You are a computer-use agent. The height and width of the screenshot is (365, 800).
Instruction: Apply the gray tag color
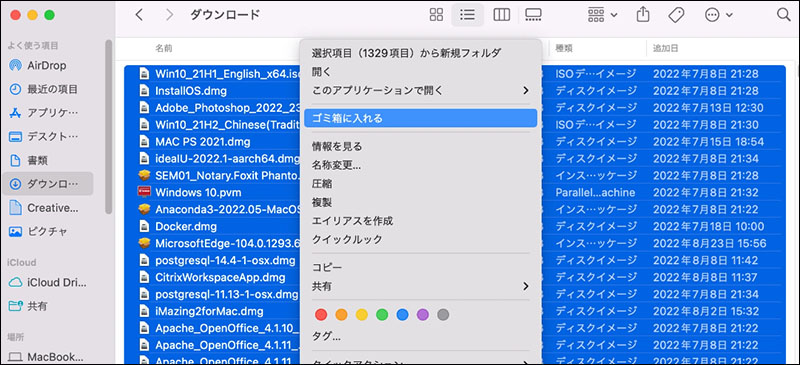point(443,314)
